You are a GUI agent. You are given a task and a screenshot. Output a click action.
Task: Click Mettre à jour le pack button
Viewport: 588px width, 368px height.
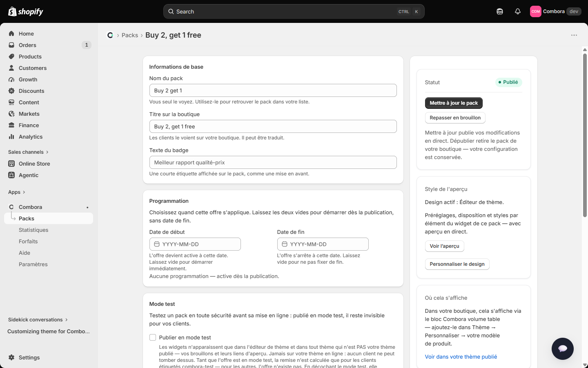pos(454,103)
